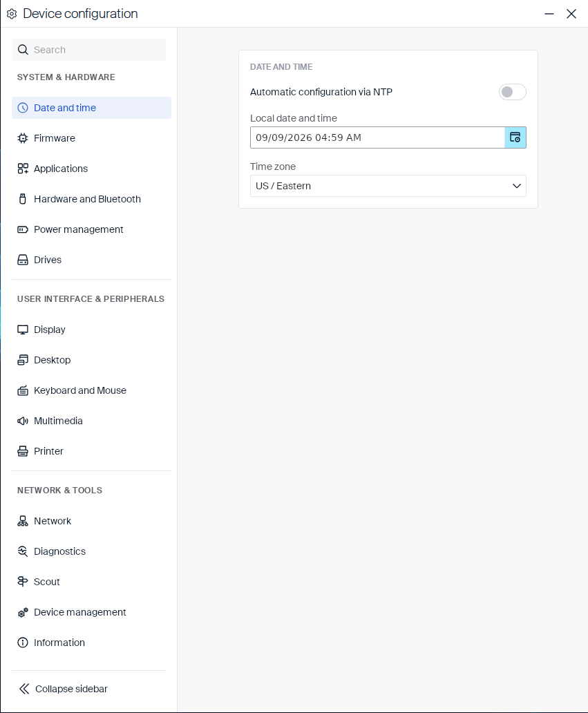Click the Multimedia speaker icon
Viewport: 588px width, 713px height.
point(23,421)
